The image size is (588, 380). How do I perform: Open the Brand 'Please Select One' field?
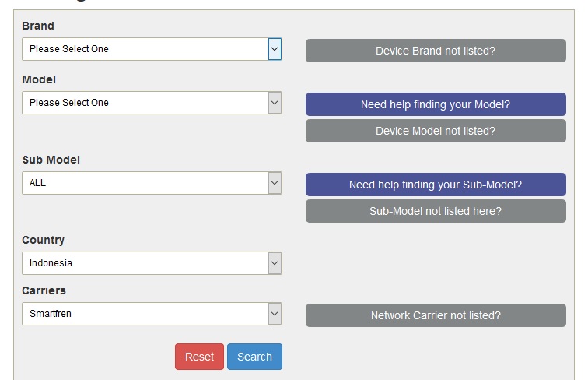145,49
